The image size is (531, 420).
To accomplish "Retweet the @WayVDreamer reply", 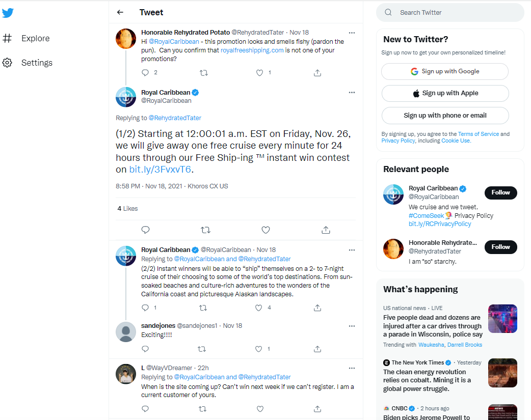I will point(202,409).
